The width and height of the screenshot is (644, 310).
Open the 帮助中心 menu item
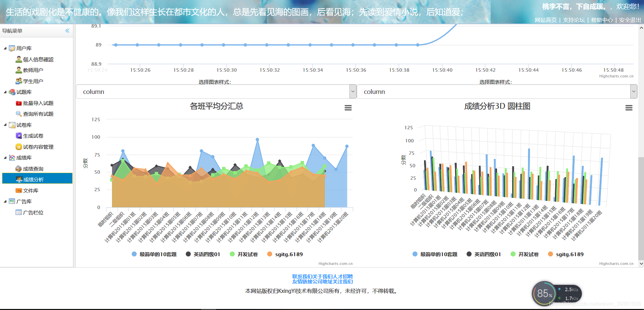click(601, 20)
